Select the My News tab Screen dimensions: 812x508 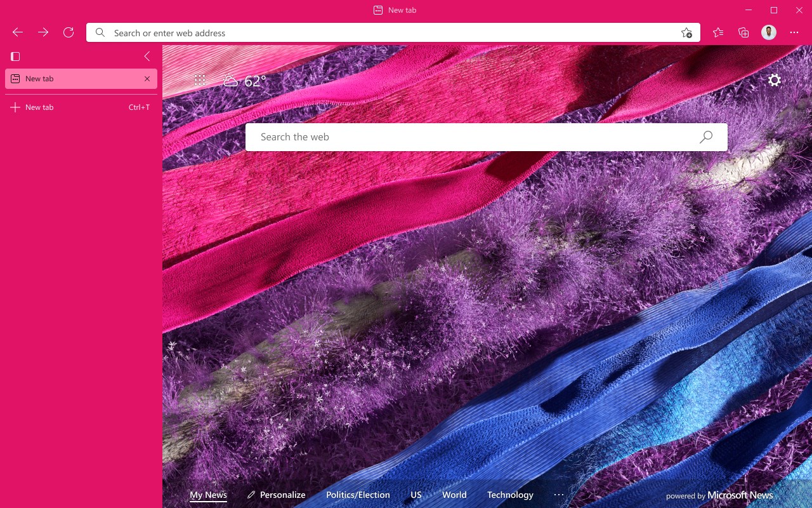tap(208, 495)
